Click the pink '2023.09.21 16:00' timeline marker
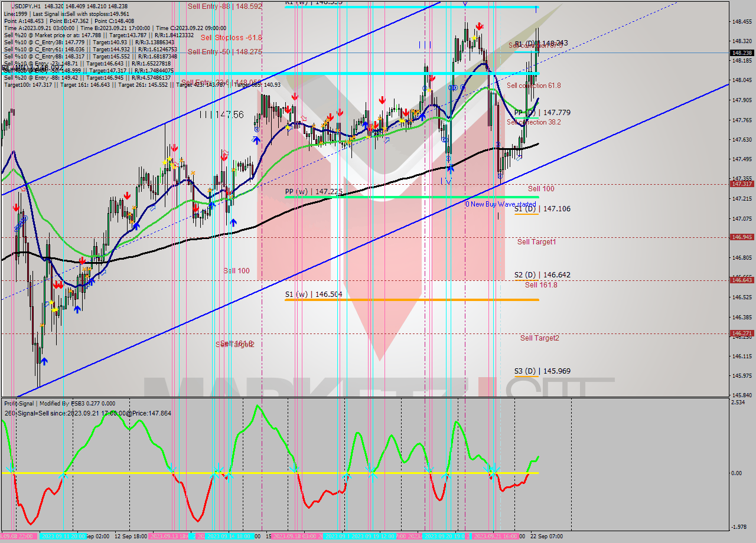Image resolution: width=756 pixels, height=543 pixels. coord(496,537)
